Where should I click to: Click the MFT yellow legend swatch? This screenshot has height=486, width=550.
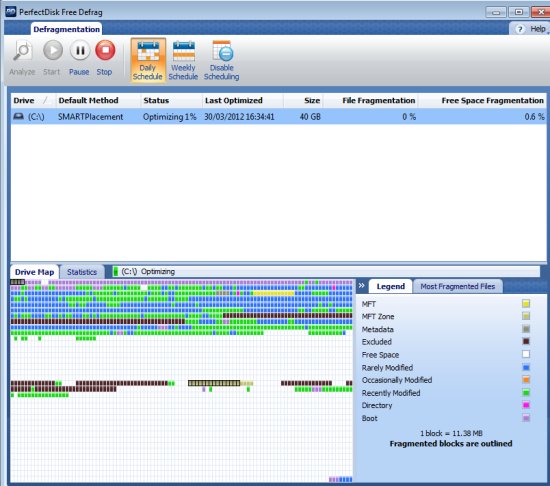[526, 304]
